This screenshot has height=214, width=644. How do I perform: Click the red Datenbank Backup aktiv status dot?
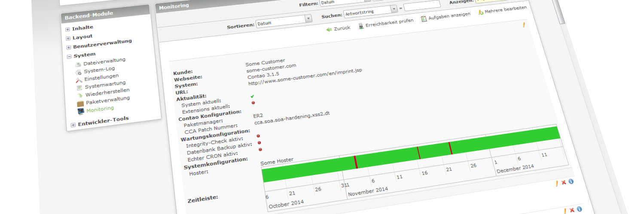[x=259, y=143]
